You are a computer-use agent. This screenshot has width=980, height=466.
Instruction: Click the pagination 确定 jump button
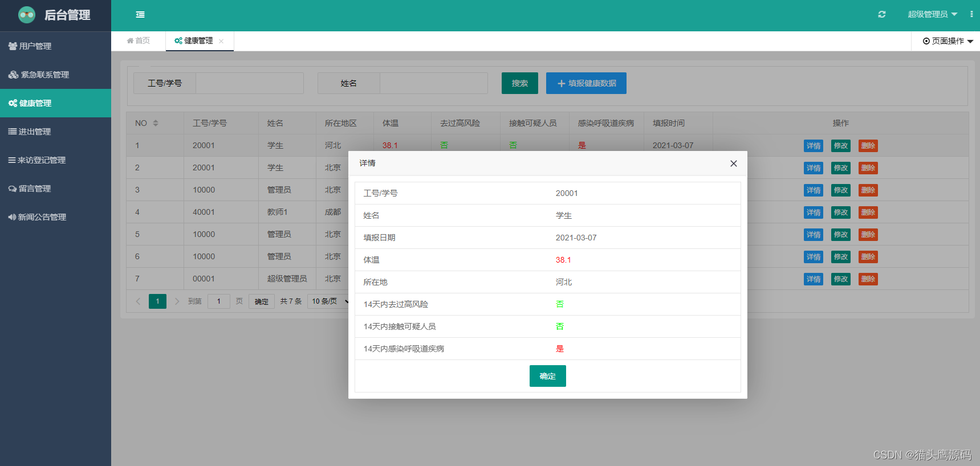click(x=262, y=301)
